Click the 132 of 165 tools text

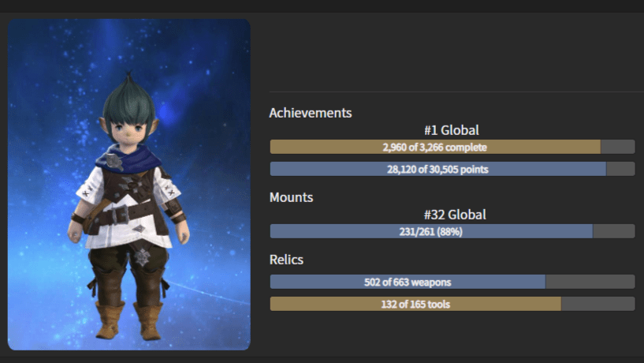coord(415,305)
